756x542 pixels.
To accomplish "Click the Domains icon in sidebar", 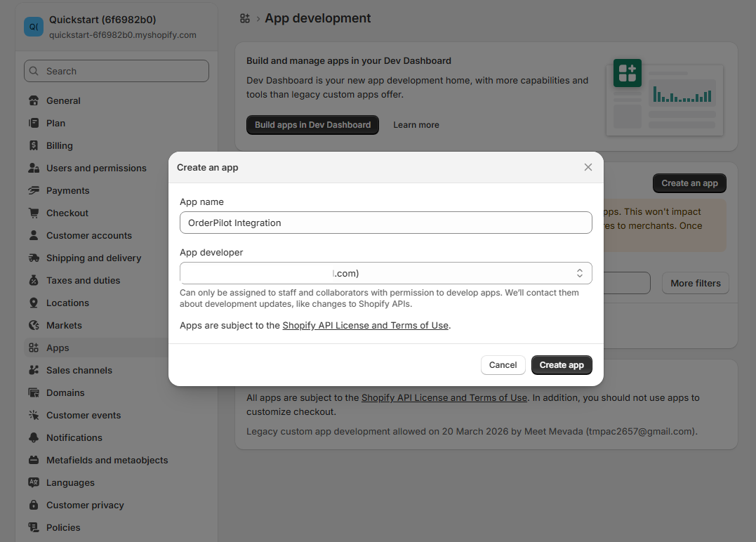I will point(33,392).
